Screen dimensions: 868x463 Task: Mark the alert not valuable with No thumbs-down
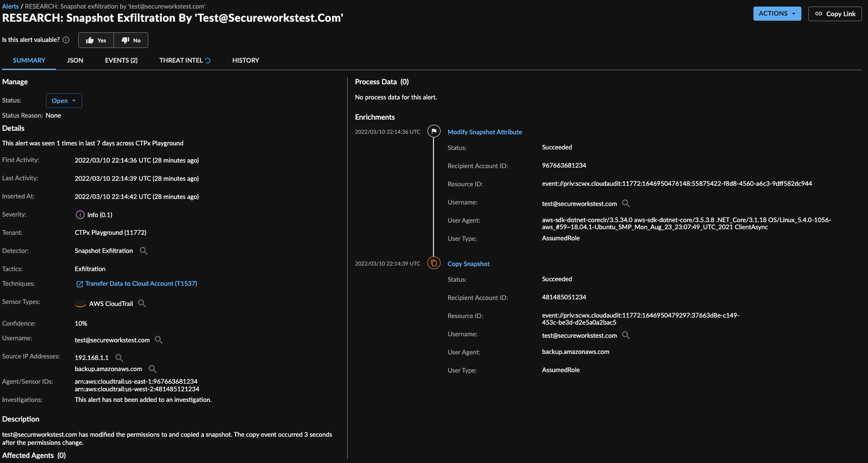point(131,40)
